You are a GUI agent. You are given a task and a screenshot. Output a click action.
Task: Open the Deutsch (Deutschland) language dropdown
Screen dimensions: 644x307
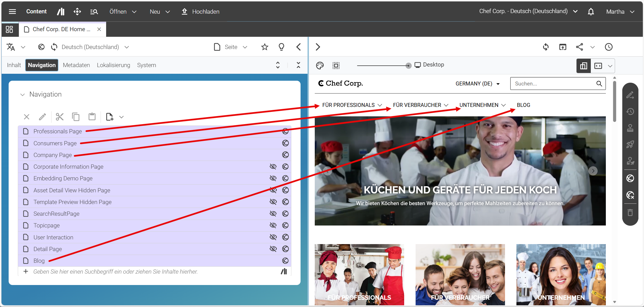pos(95,47)
